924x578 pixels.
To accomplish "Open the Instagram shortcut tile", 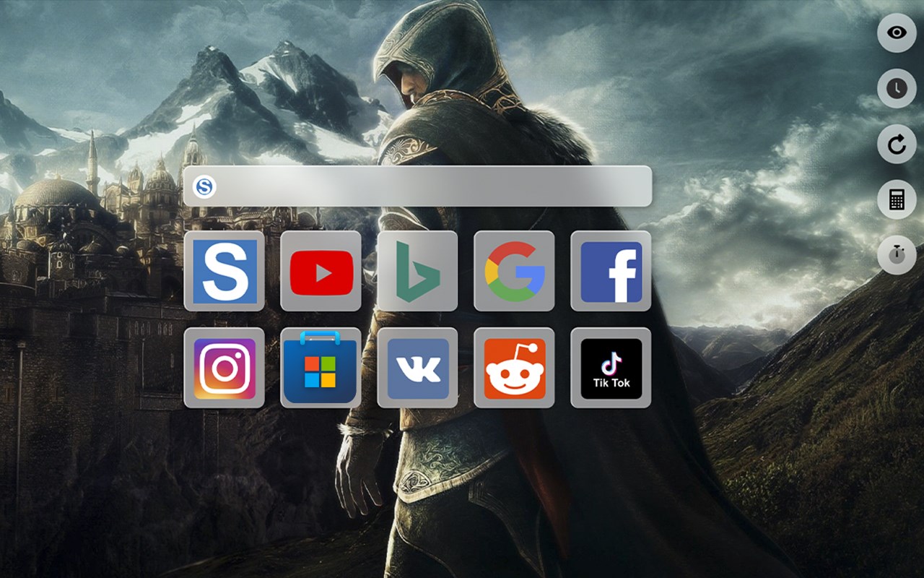I will point(225,368).
